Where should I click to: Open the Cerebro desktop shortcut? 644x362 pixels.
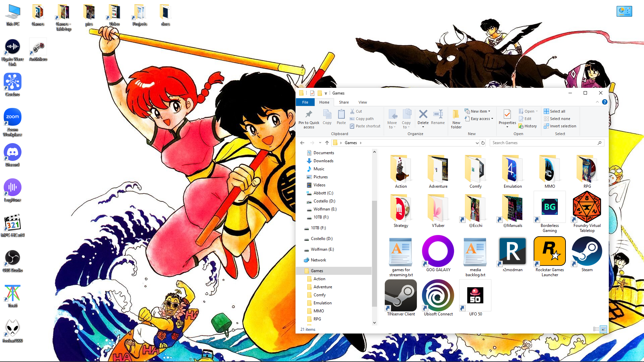pyautogui.click(x=12, y=84)
